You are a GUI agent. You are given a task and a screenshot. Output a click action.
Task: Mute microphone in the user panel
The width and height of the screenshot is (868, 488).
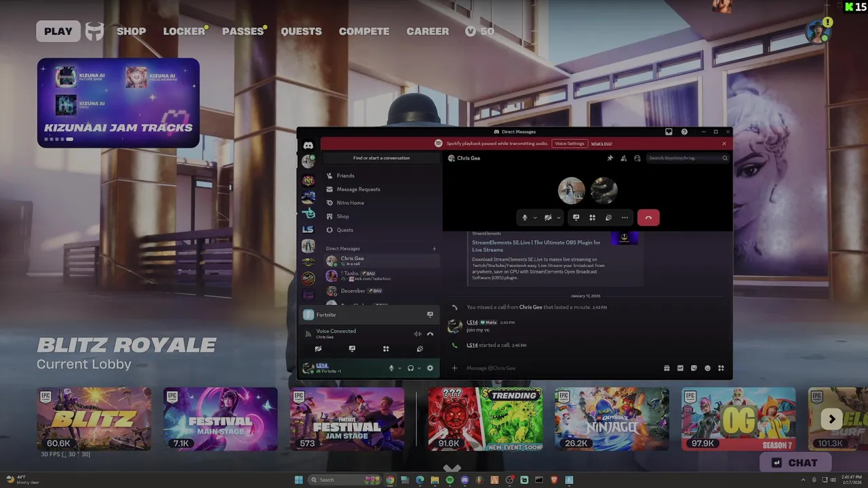point(391,368)
